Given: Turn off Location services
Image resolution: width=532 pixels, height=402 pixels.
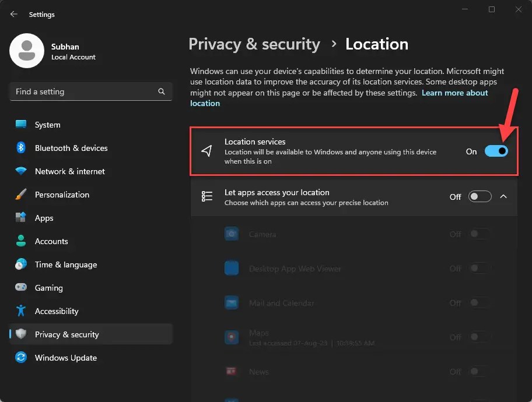Looking at the screenshot, I should point(496,151).
